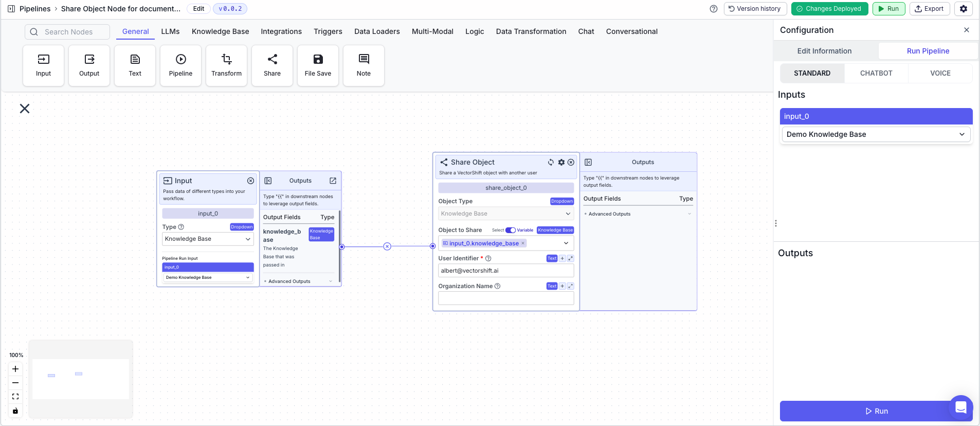Lock the canvas interaction

[15, 411]
